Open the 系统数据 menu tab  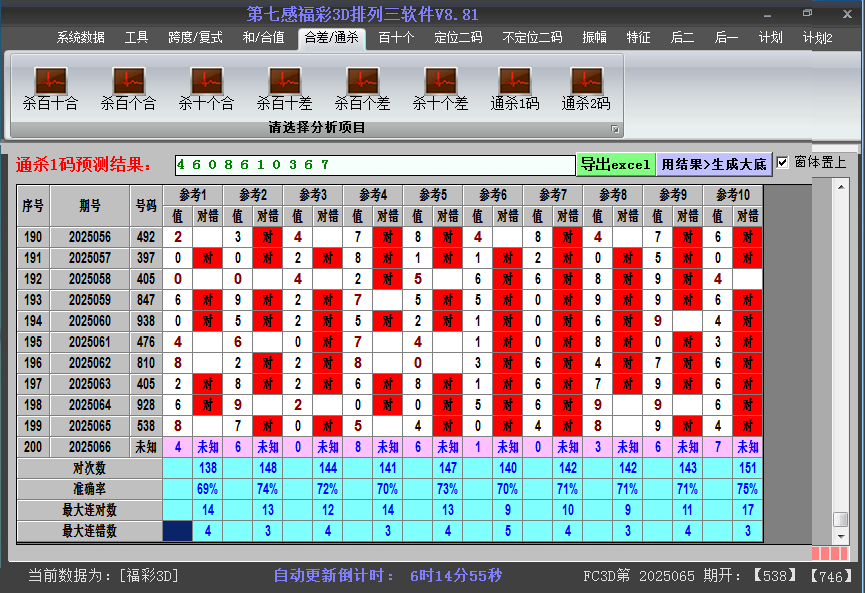tap(81, 38)
